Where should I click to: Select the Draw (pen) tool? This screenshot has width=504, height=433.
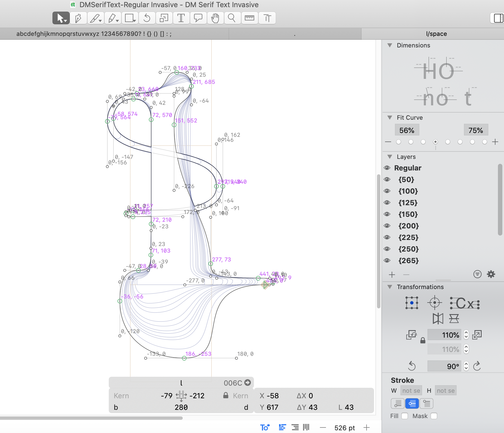pos(78,18)
